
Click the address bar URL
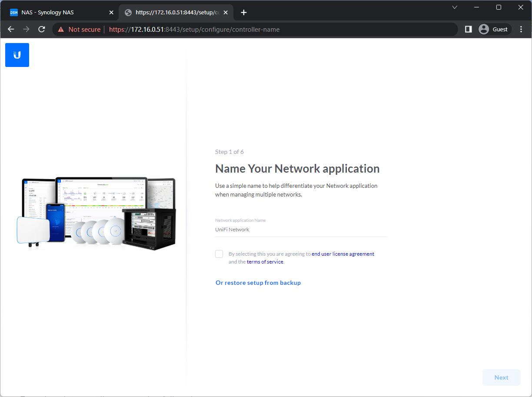pos(194,30)
